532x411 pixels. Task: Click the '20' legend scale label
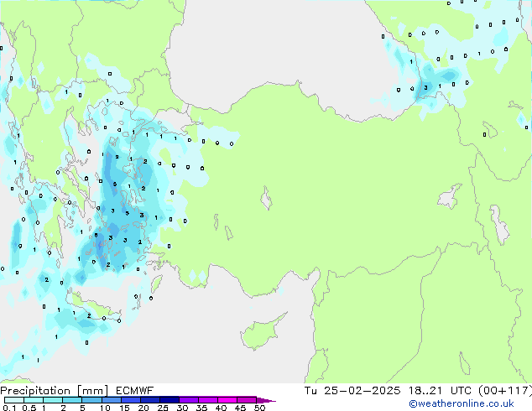[143, 408]
